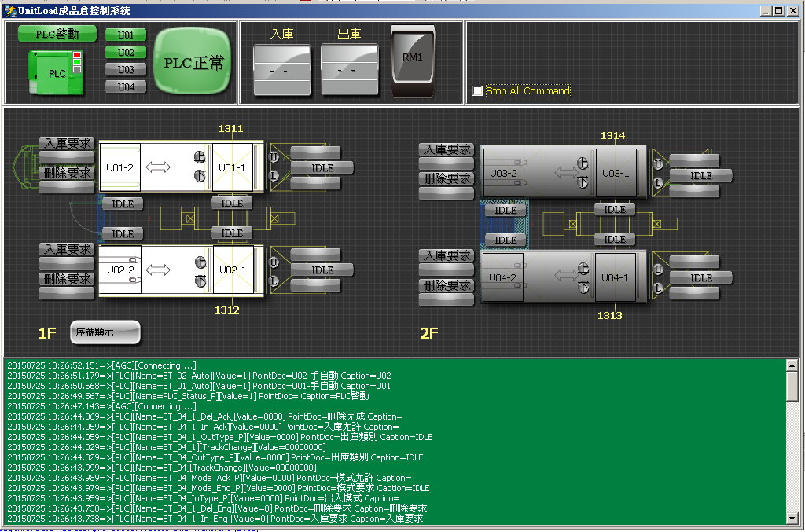Enable the Stop All Command checkbox
This screenshot has width=805, height=532.
pos(478,91)
